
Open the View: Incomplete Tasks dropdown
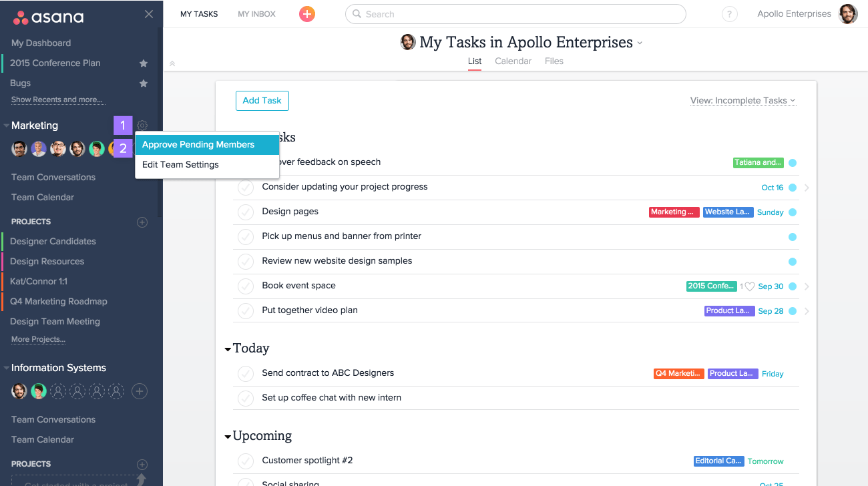point(742,101)
